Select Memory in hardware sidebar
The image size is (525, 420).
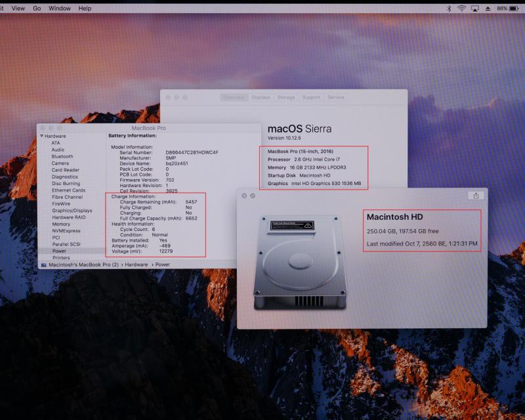[x=61, y=224]
